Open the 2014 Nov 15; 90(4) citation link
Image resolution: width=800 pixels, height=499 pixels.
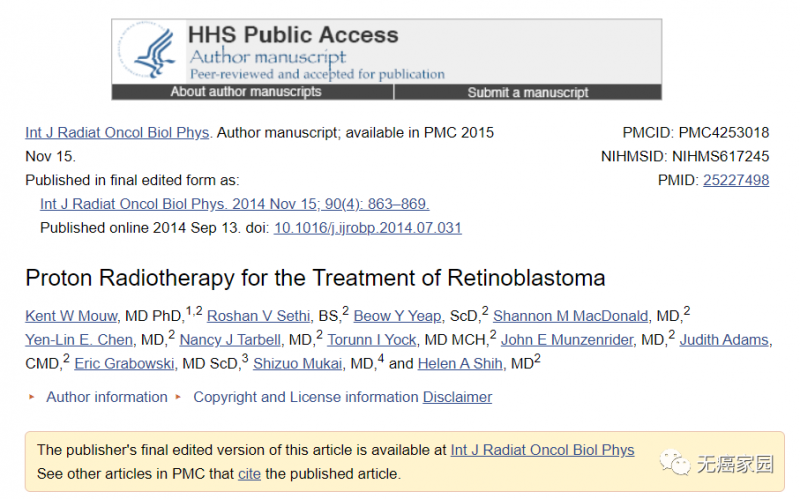pyautogui.click(x=235, y=204)
